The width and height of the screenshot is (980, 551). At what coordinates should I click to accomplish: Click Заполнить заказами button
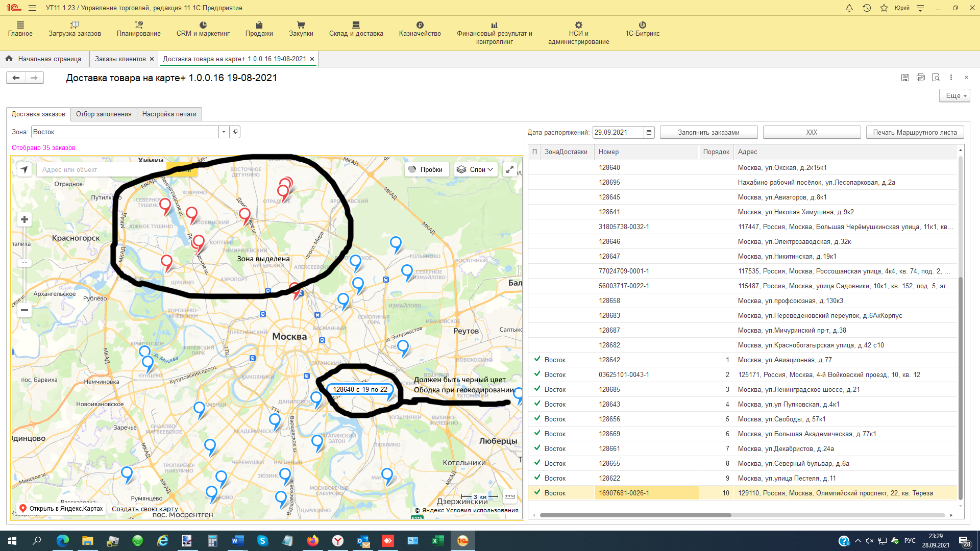[708, 133]
